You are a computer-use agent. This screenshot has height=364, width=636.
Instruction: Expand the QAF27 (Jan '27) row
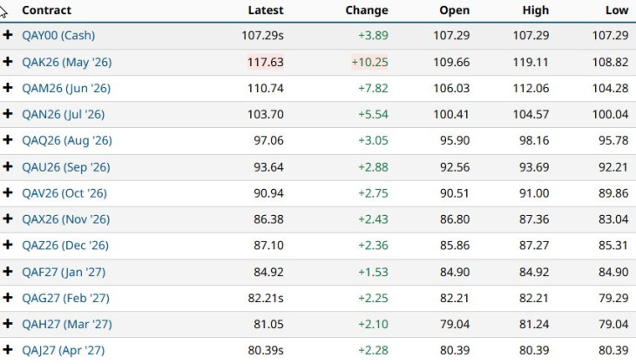click(x=8, y=272)
